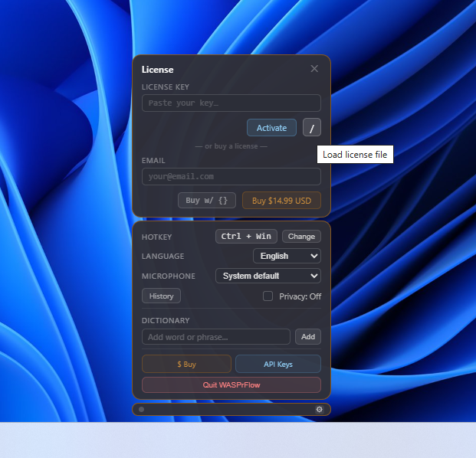Open the History view

(161, 296)
